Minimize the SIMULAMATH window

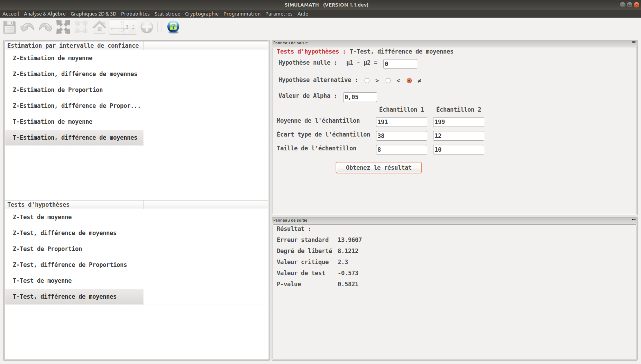pyautogui.click(x=623, y=5)
